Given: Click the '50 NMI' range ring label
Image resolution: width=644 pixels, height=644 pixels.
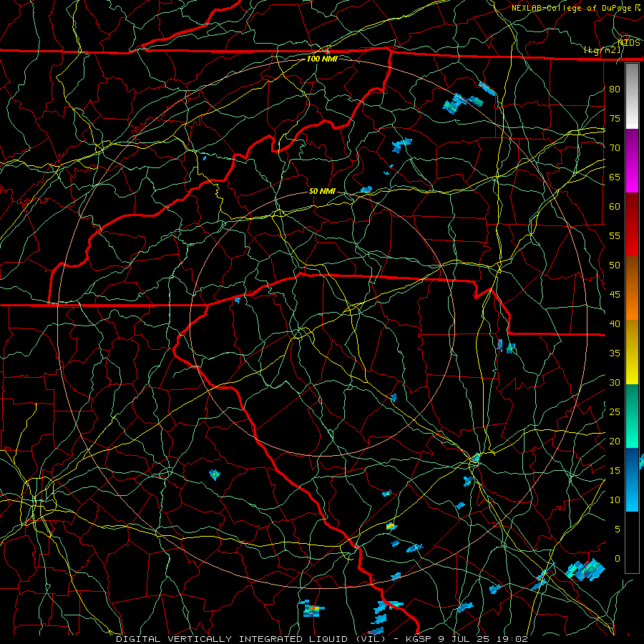Looking at the screenshot, I should click(x=322, y=191).
